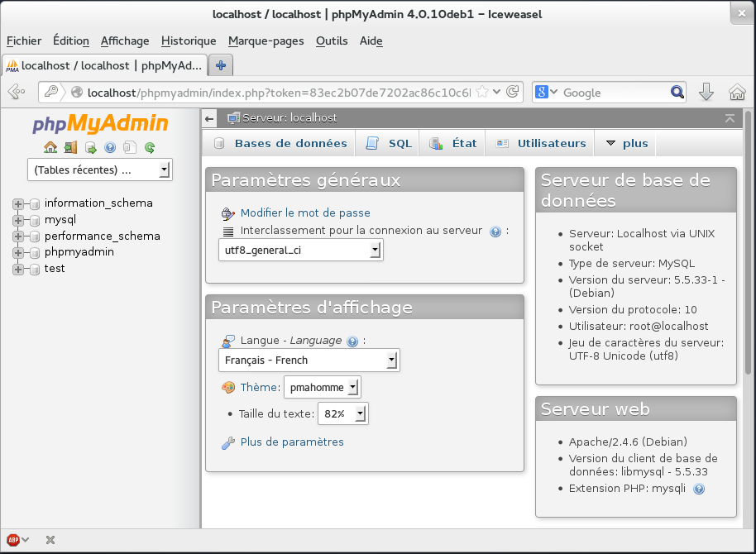
Task: Click the password edit icon before Modifier
Action: (x=227, y=213)
